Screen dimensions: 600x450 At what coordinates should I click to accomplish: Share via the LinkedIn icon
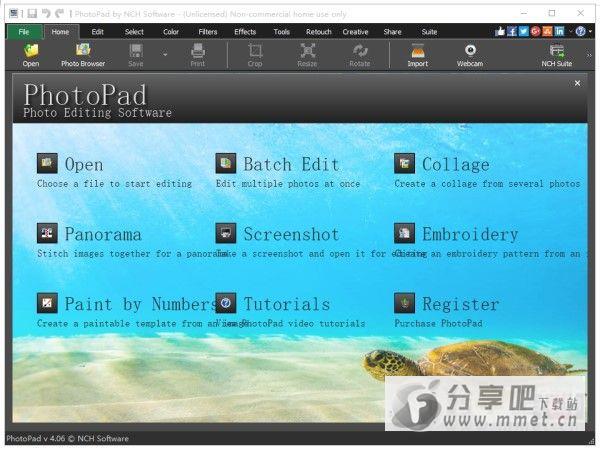coord(559,31)
